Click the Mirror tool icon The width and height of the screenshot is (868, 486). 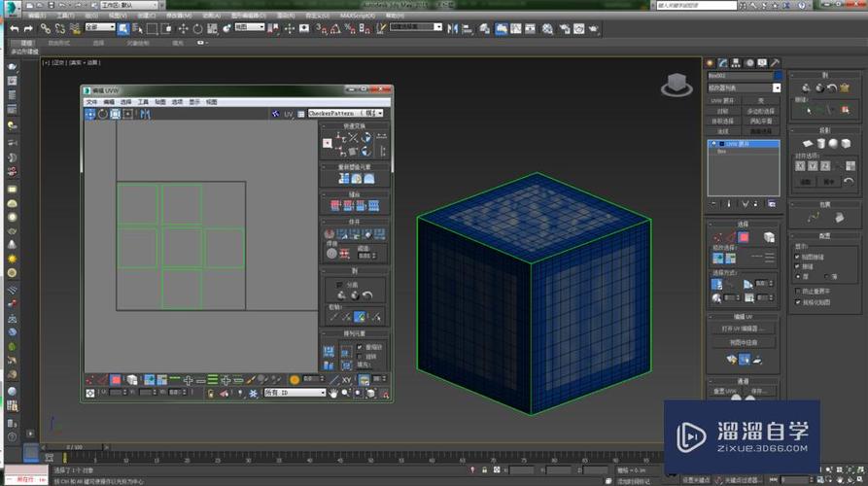point(453,29)
